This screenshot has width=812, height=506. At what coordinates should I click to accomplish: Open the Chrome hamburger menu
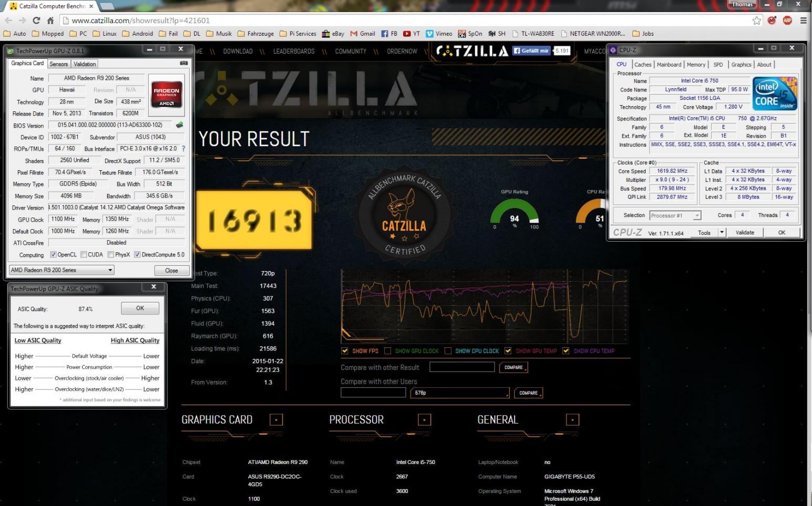[x=803, y=20]
